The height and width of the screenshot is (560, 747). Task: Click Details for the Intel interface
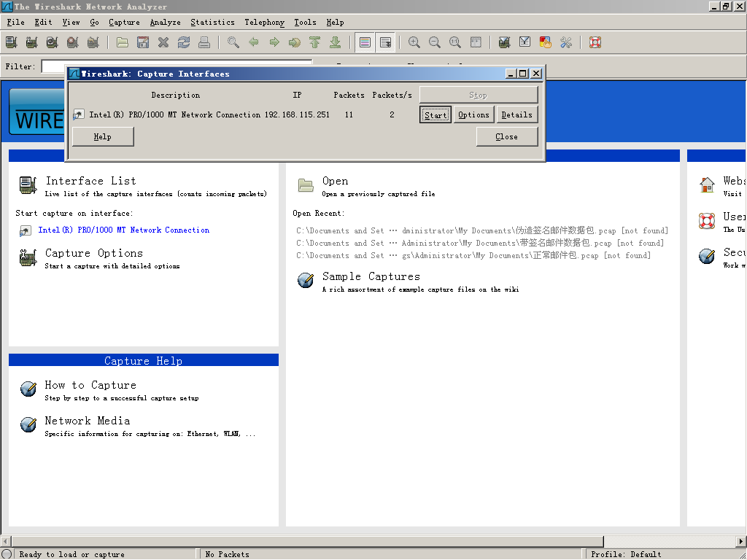pyautogui.click(x=517, y=114)
